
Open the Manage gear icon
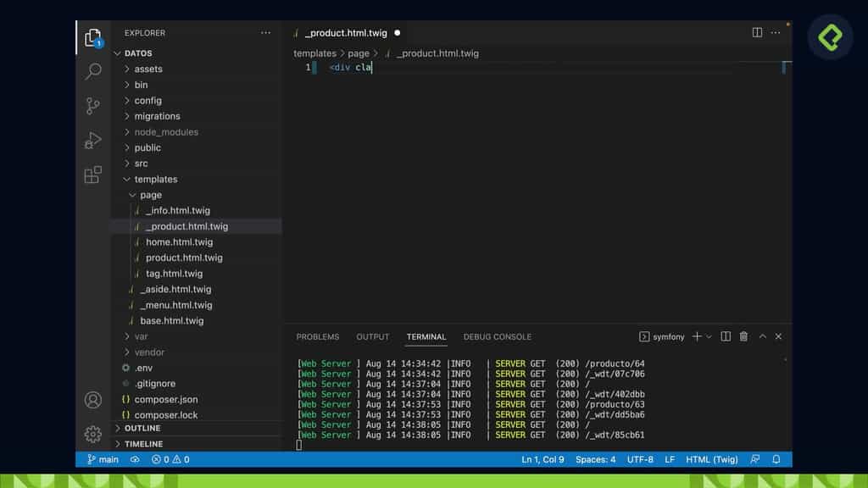coord(93,434)
